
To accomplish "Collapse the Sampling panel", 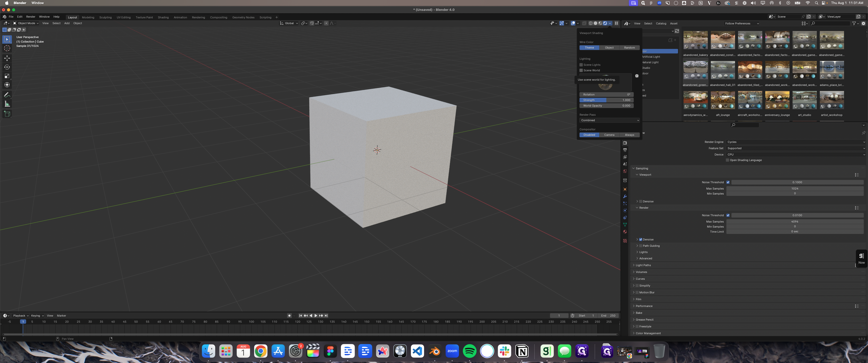I will (642, 168).
